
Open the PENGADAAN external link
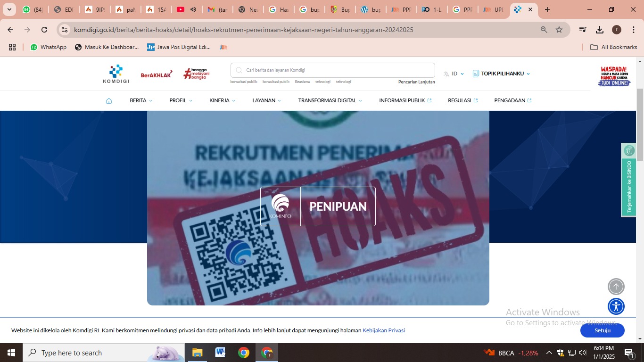pos(513,100)
